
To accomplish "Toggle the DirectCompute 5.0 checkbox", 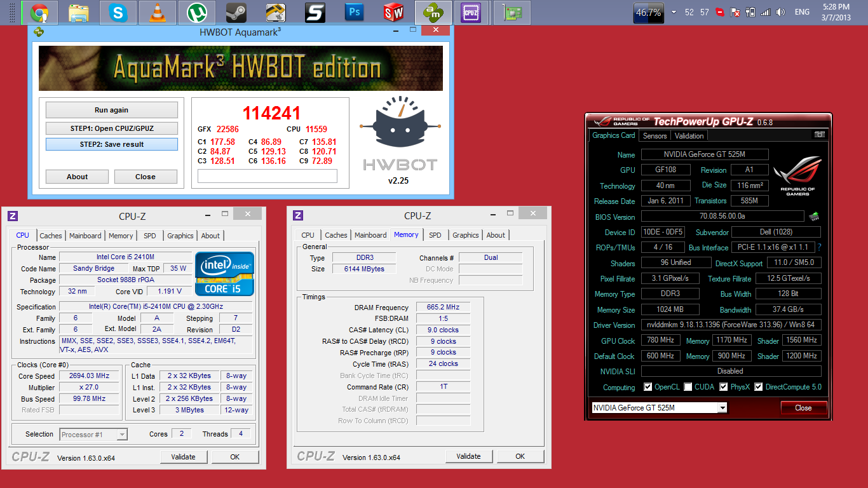I will pyautogui.click(x=758, y=387).
